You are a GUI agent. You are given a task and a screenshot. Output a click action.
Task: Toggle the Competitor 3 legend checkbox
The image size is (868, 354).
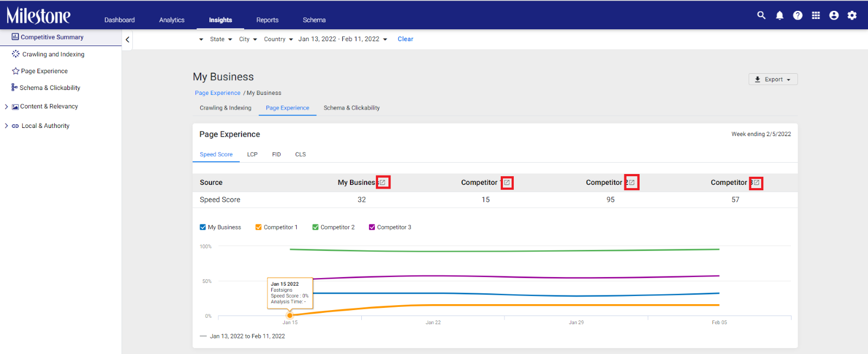click(x=372, y=227)
